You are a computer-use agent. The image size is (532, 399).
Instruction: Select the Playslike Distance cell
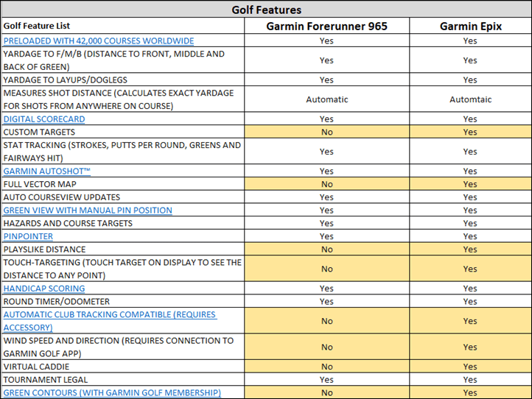tap(123, 249)
